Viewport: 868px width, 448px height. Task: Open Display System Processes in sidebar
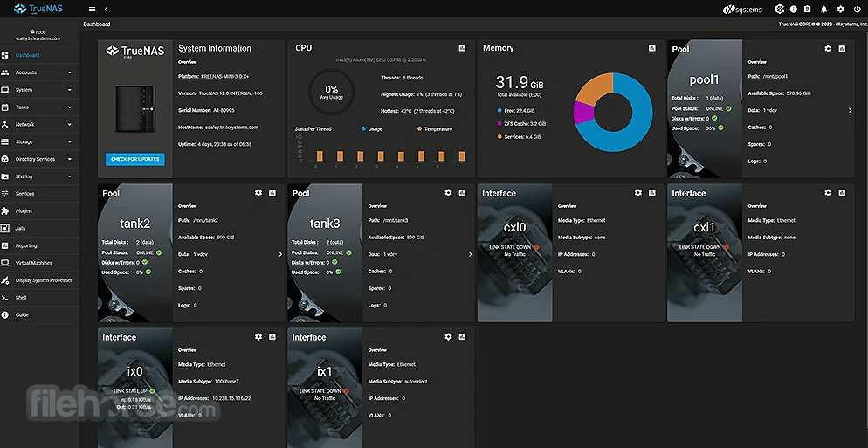coord(39,280)
